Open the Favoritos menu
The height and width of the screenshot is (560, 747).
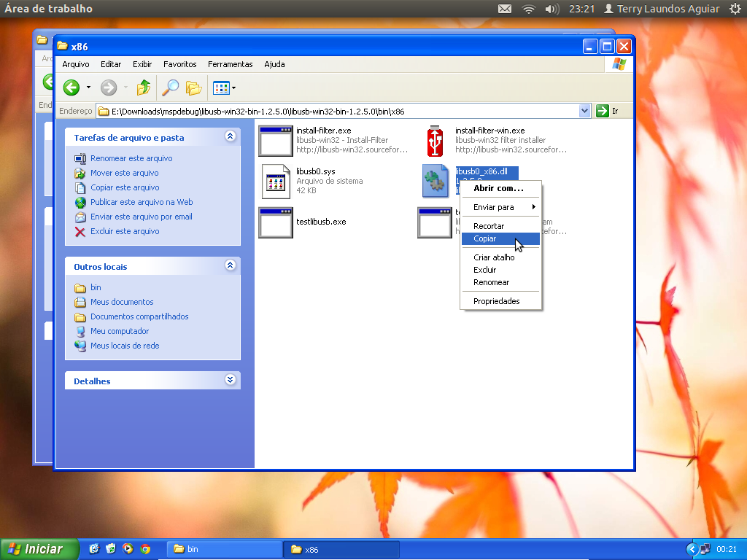179,64
